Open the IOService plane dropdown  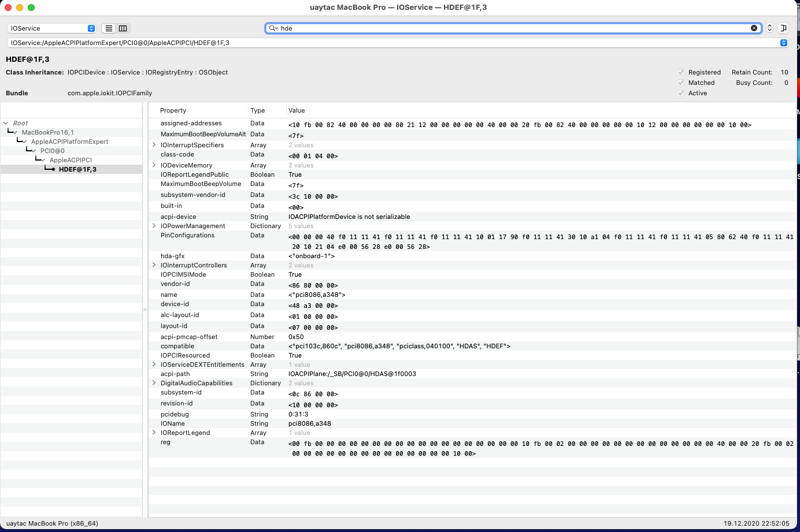click(x=51, y=28)
